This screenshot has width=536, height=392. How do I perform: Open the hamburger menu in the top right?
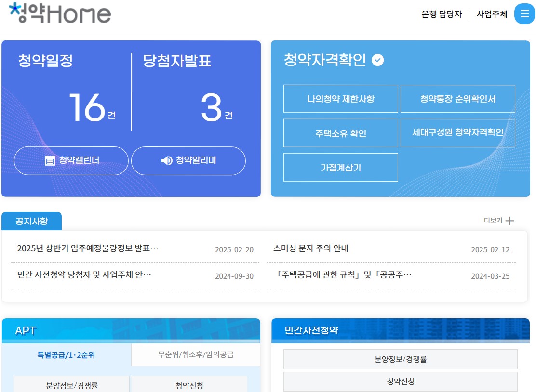coord(524,13)
